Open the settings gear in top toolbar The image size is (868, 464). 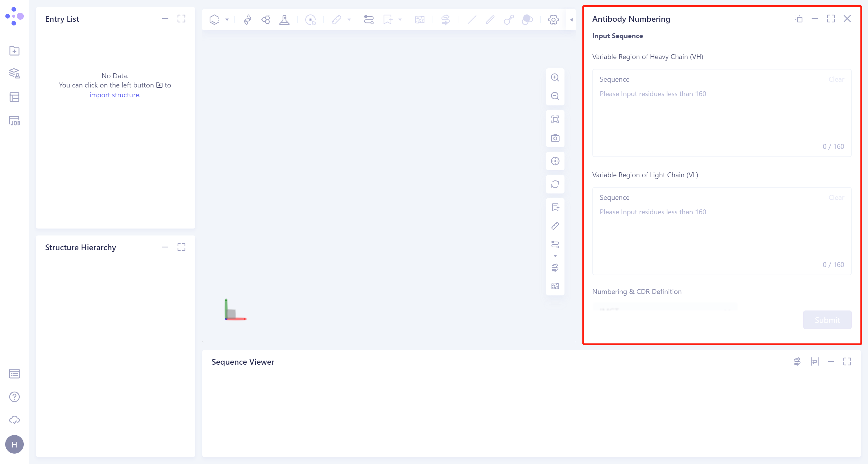[x=553, y=20]
